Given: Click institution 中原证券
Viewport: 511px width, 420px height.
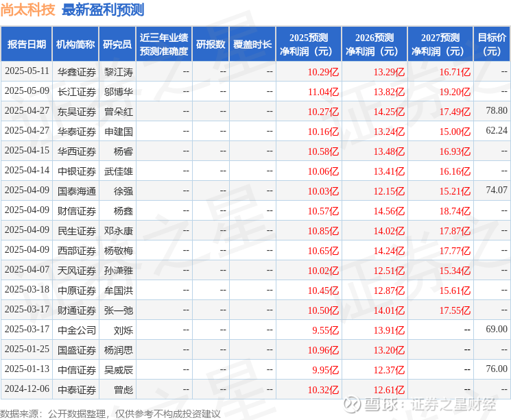Looking at the screenshot, I should [77, 291].
